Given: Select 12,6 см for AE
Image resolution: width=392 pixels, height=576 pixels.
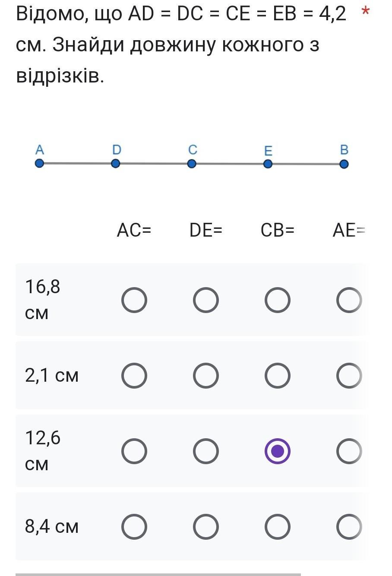Looking at the screenshot, I should 349,451.
